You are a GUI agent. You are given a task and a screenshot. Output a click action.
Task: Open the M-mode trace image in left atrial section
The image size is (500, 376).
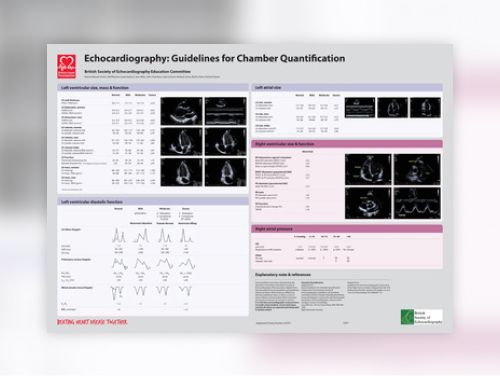coord(360,108)
